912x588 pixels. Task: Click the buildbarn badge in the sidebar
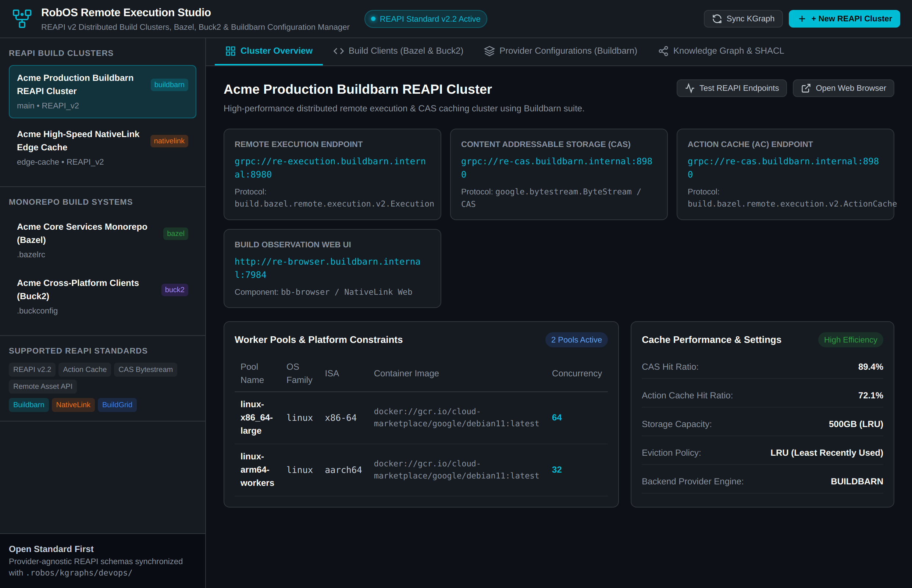(169, 85)
